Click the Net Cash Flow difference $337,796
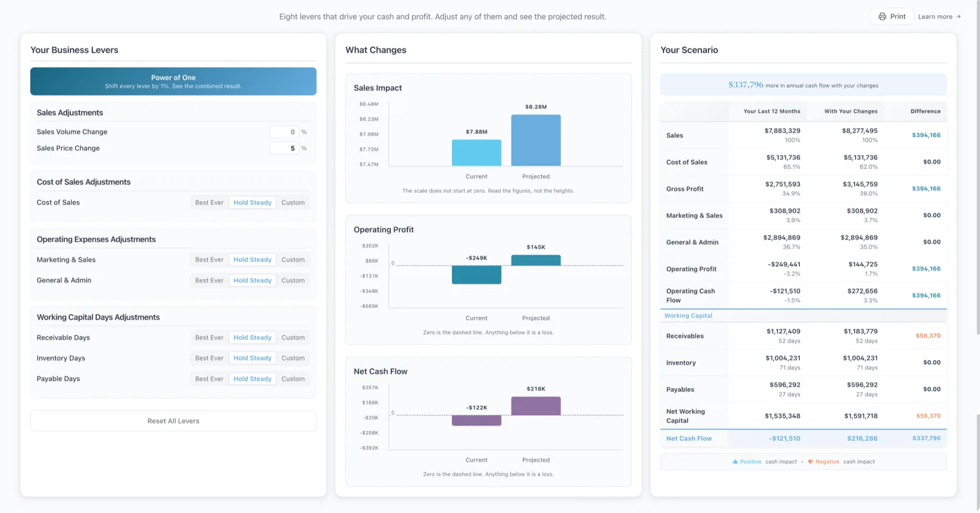 coord(926,438)
